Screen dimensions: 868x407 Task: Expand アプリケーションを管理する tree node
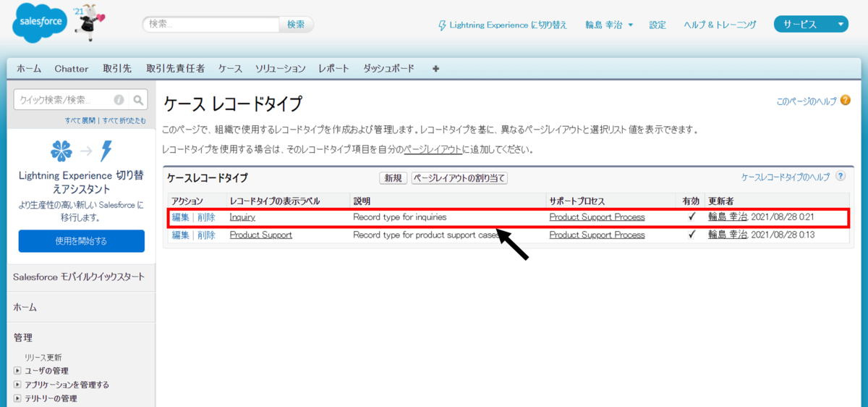tap(17, 385)
